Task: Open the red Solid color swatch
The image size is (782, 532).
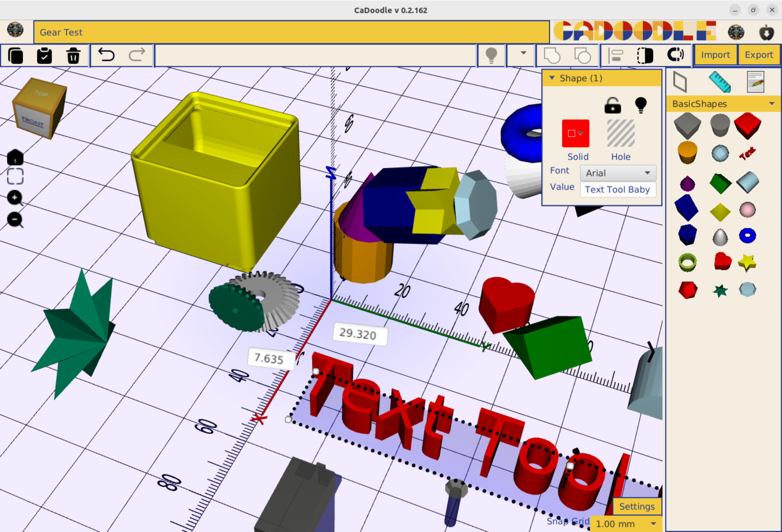Action: [x=575, y=134]
